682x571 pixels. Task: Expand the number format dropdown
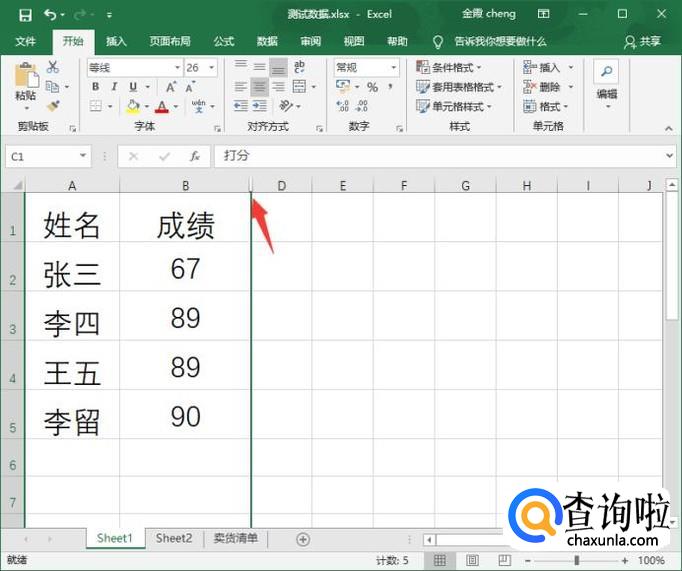(393, 67)
